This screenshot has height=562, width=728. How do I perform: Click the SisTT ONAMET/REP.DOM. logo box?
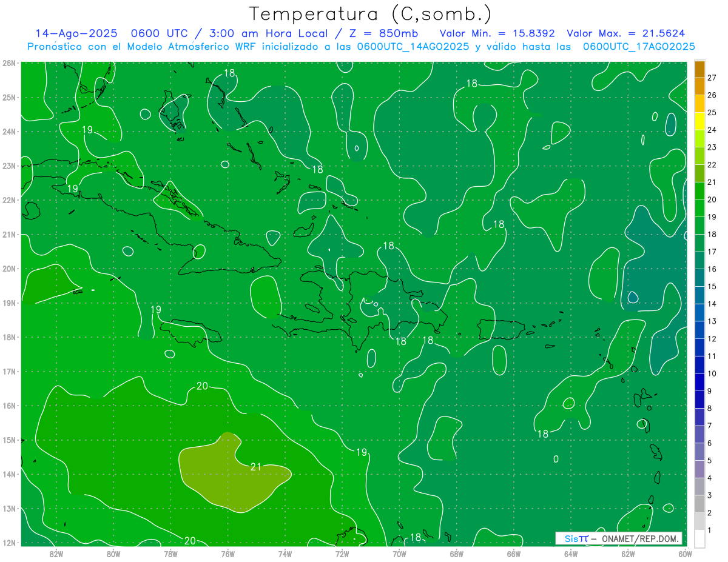click(x=618, y=538)
